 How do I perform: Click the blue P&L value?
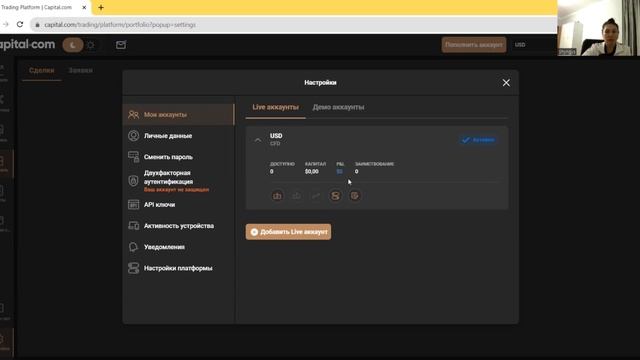coord(340,172)
